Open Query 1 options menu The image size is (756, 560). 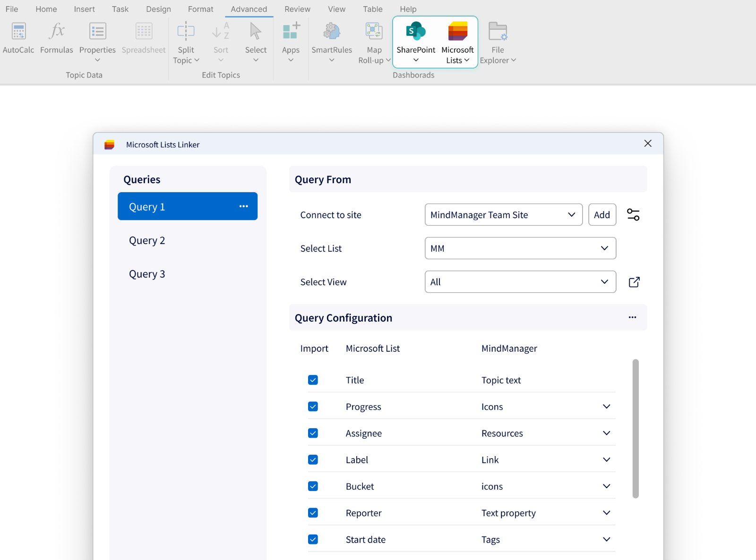click(x=244, y=206)
